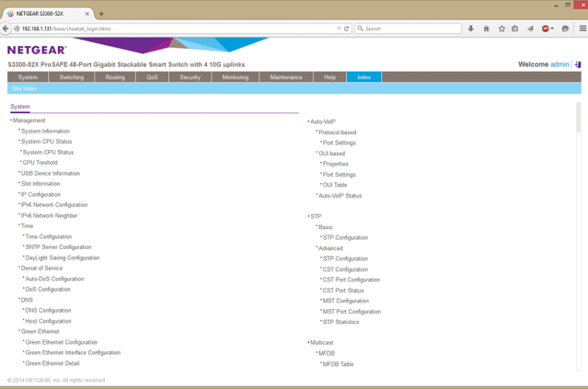Open CST Port Configuration link
This screenshot has height=389, width=588.
(x=351, y=280)
